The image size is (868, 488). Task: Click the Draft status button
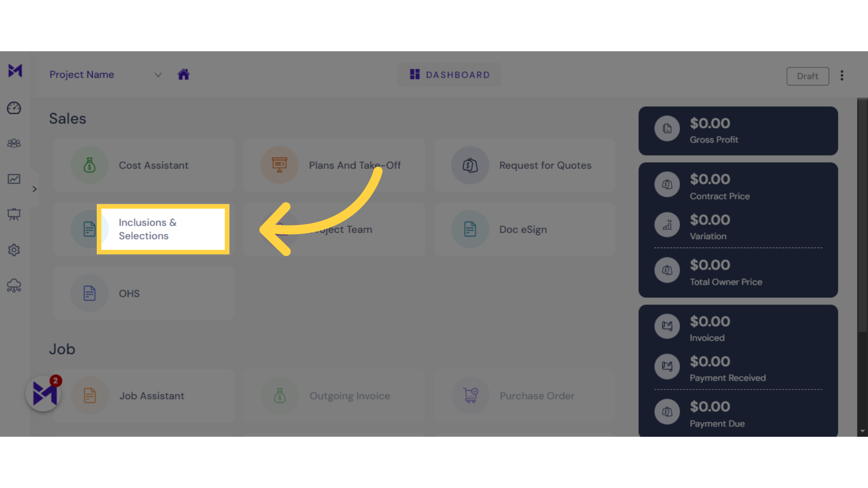(x=808, y=75)
